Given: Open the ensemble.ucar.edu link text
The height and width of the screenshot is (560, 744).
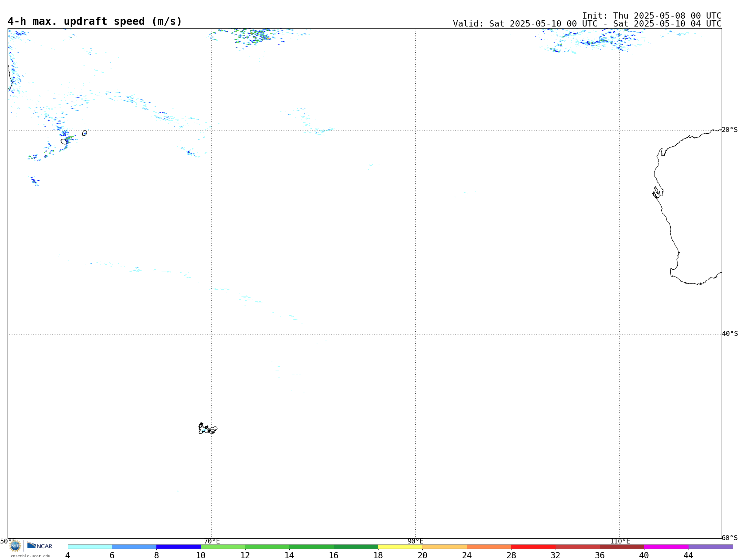Looking at the screenshot, I should point(31,556).
